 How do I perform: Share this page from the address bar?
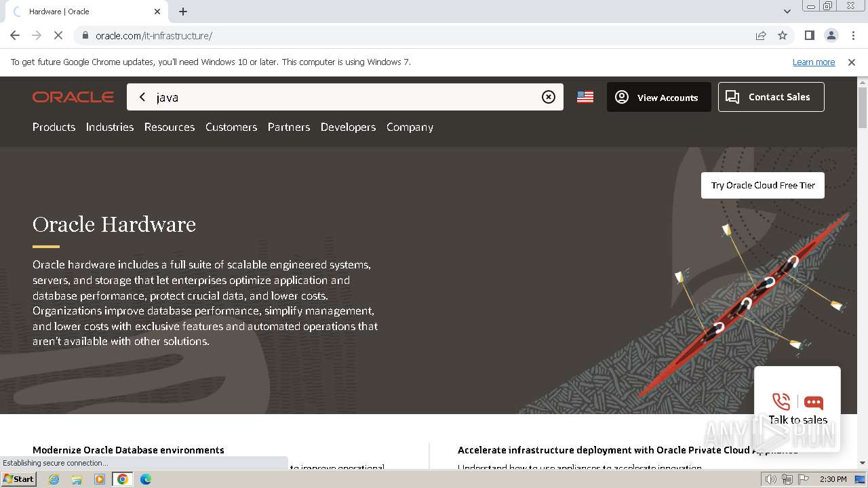pos(761,35)
